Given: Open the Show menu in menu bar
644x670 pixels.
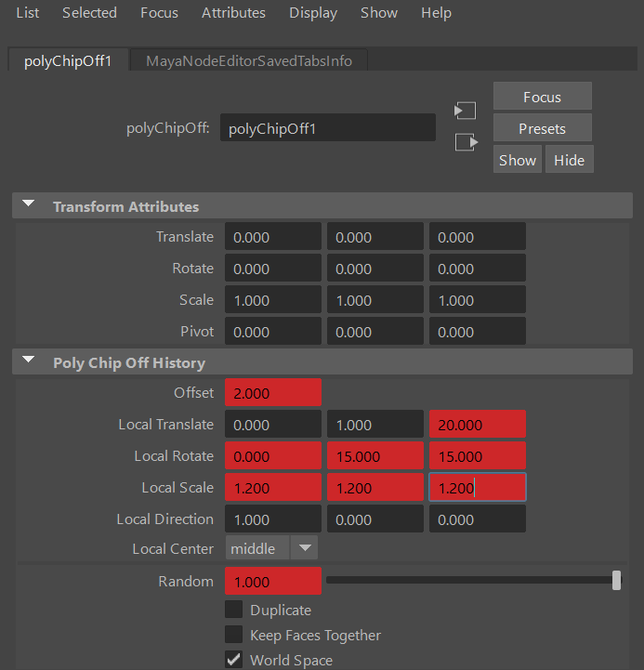Looking at the screenshot, I should click(x=379, y=13).
